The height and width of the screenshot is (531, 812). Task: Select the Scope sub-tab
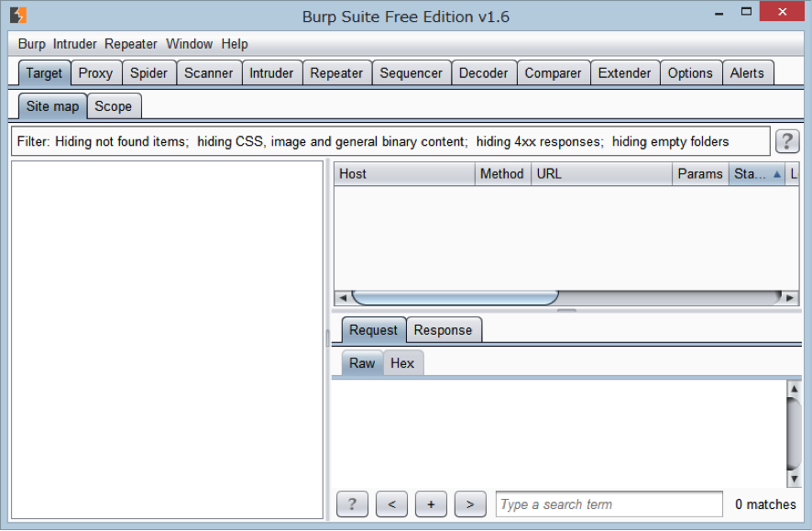(114, 106)
